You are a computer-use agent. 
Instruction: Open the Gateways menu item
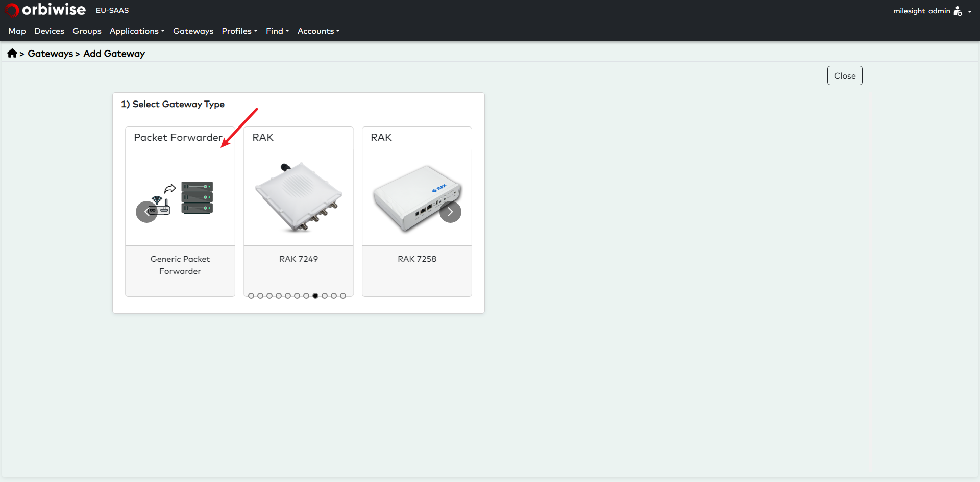coord(193,31)
